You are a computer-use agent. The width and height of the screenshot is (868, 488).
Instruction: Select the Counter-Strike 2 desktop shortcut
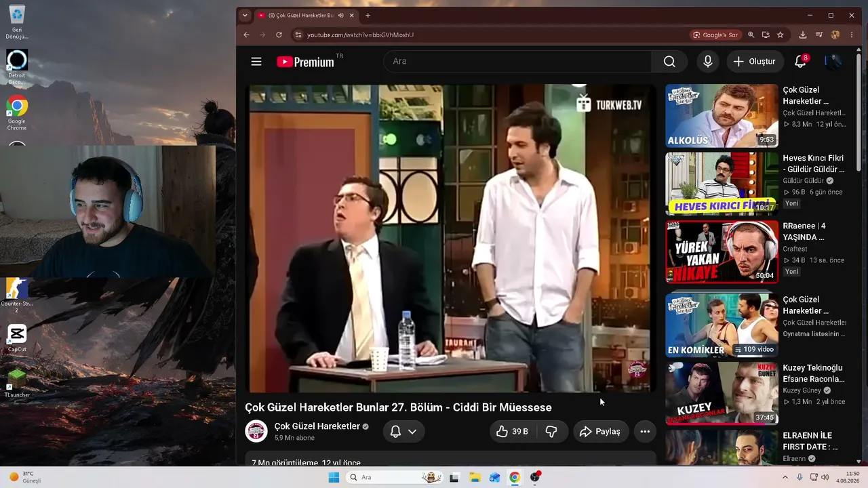(17, 296)
